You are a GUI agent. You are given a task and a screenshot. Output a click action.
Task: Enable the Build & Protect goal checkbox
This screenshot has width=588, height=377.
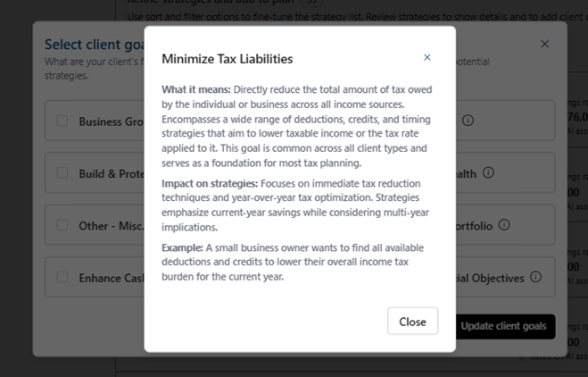click(62, 173)
